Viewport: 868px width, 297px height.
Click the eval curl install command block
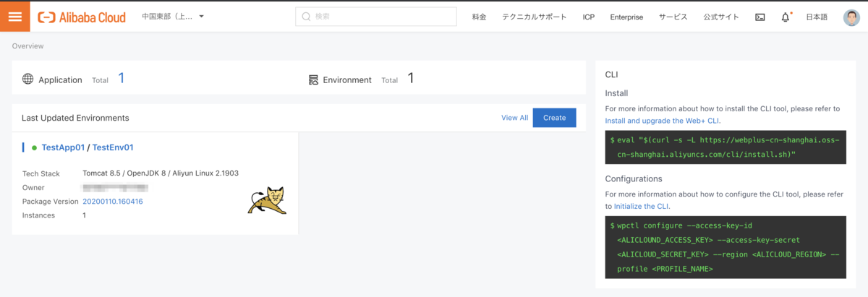point(726,147)
